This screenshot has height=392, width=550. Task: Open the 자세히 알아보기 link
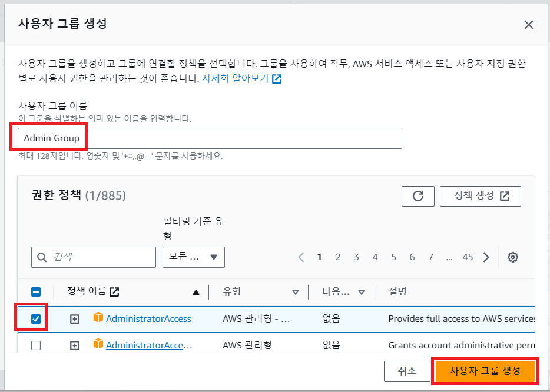[235, 78]
